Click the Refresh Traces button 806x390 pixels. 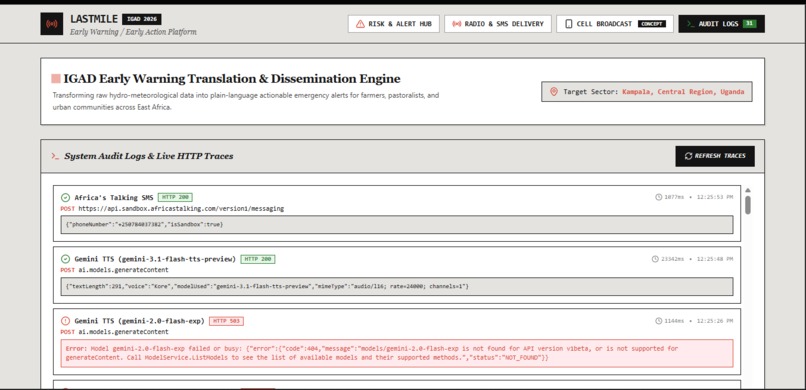point(715,156)
